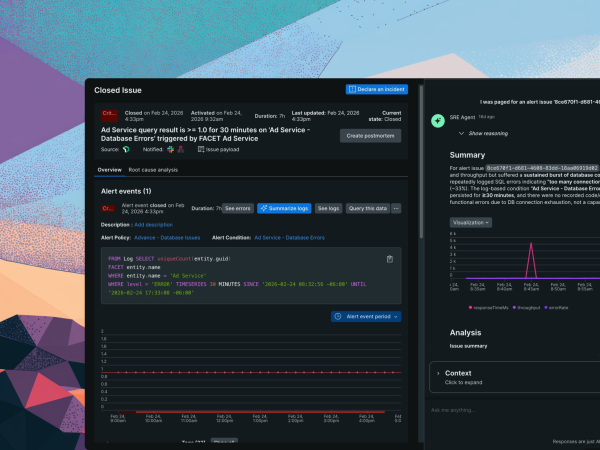Copy the NRQL query via clipboard icon

click(x=390, y=259)
